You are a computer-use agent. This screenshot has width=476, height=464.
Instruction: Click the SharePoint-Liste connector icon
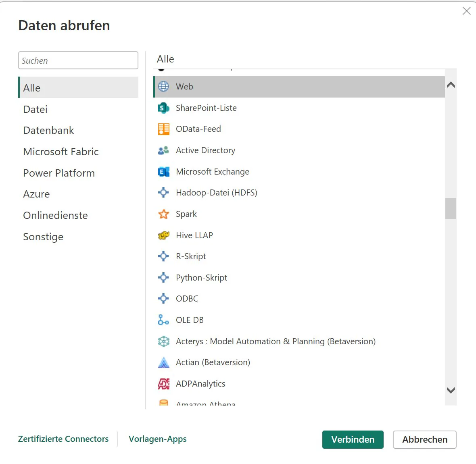[x=163, y=108]
